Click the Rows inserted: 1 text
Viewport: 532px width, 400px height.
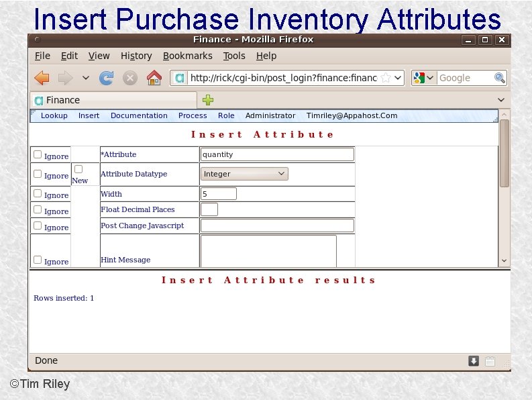[64, 298]
